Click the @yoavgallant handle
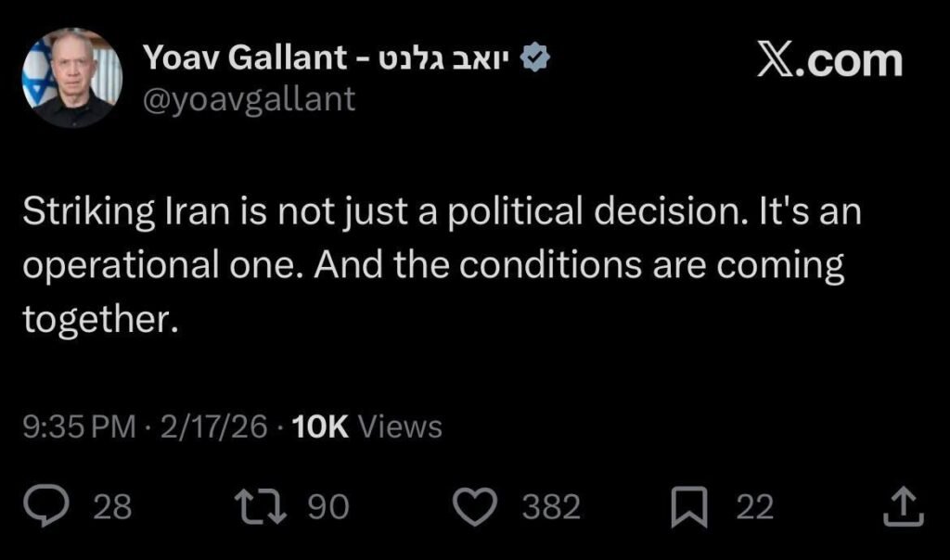The image size is (950, 560). click(250, 98)
